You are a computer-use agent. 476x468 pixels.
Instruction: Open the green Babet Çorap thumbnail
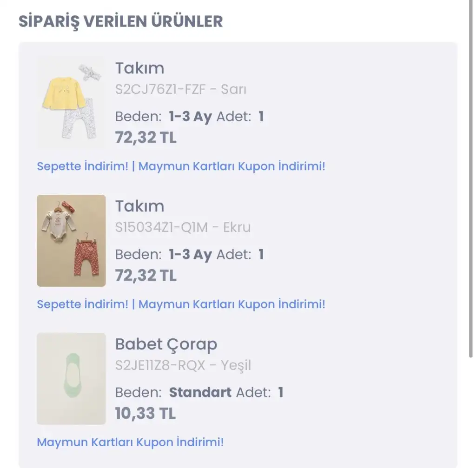[x=71, y=378]
